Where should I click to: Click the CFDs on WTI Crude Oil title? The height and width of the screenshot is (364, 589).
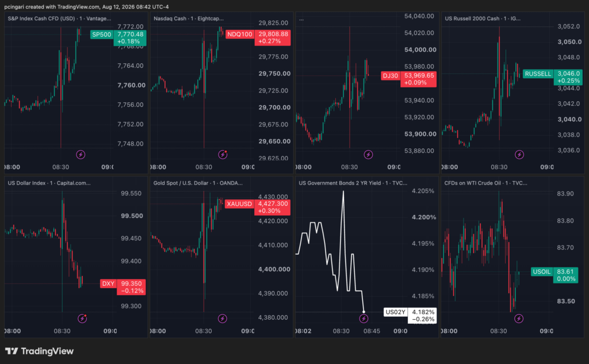[x=485, y=183]
